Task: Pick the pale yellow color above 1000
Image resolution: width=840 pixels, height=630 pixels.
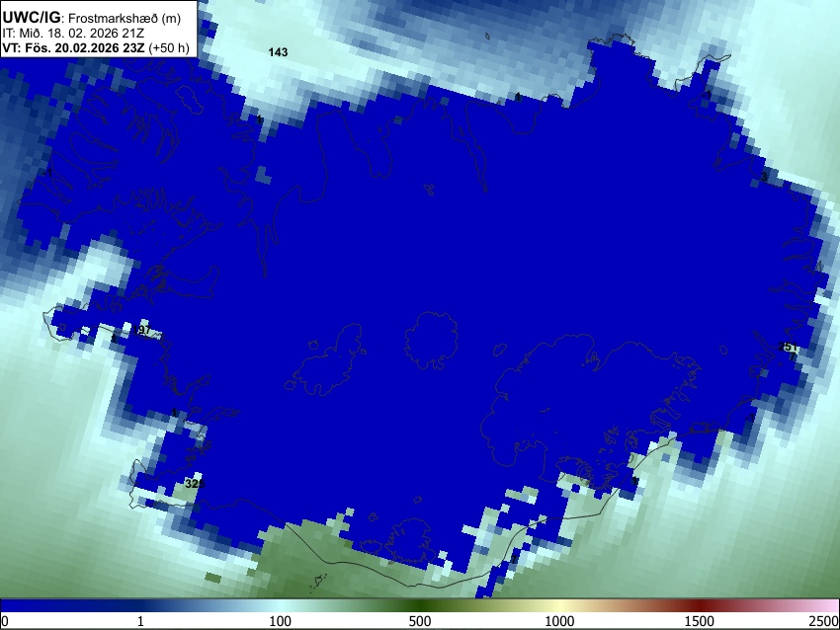Action: [x=559, y=606]
